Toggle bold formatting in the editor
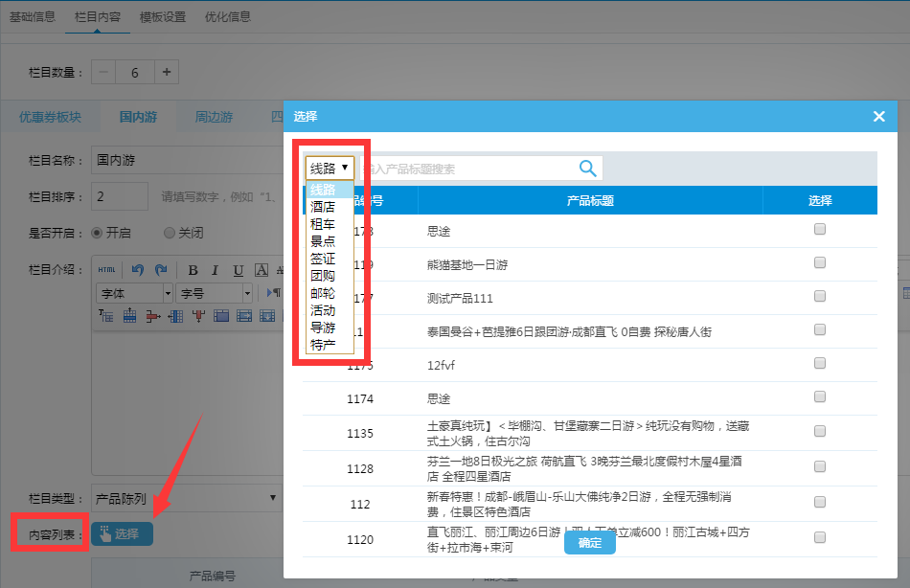910x588 pixels. (193, 270)
